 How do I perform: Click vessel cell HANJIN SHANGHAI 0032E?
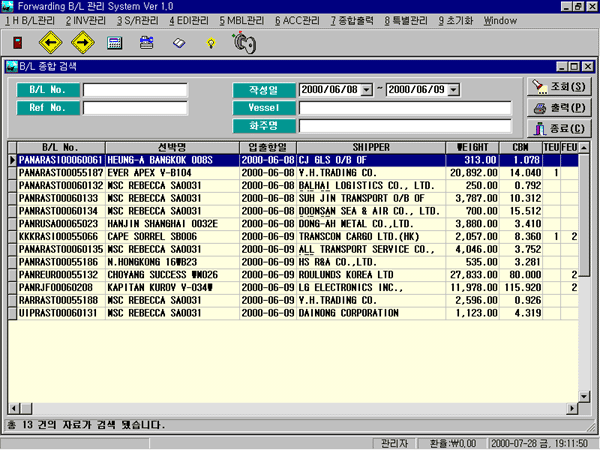click(x=172, y=224)
